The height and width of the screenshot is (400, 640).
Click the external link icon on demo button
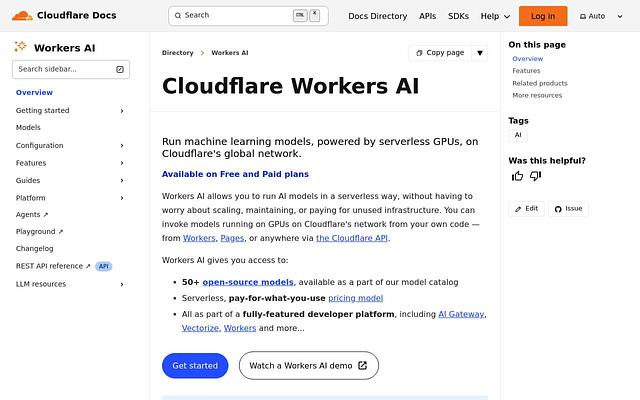362,365
